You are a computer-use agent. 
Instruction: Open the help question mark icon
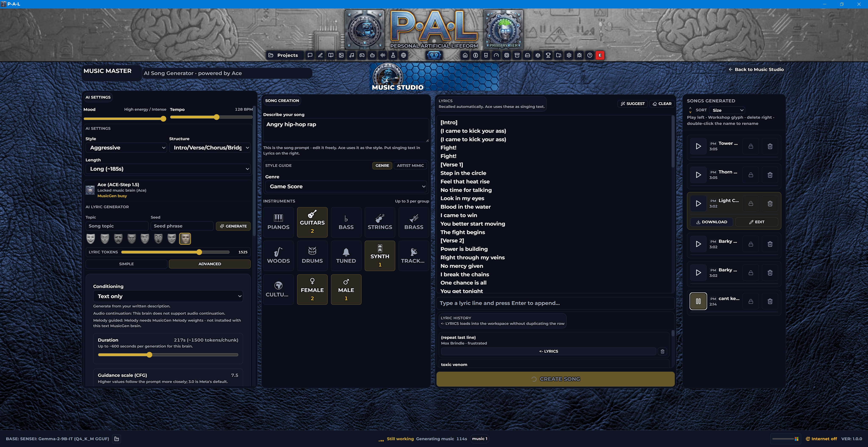click(x=590, y=55)
